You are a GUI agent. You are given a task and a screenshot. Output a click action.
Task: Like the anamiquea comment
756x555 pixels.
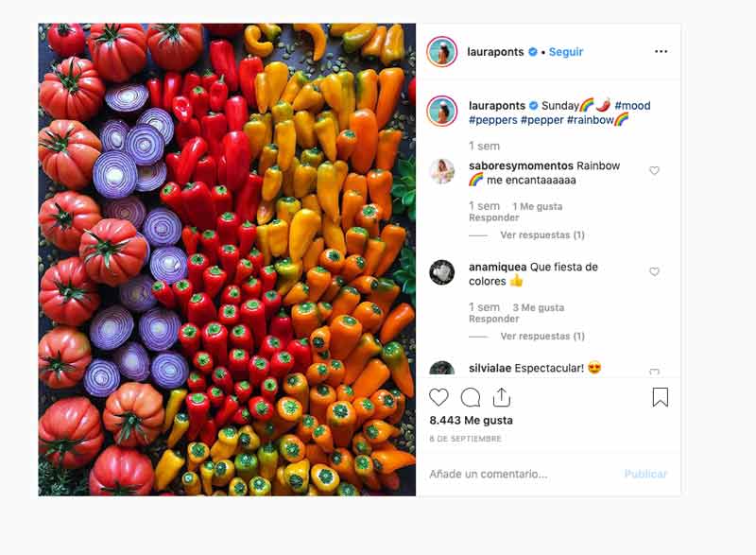tap(654, 272)
